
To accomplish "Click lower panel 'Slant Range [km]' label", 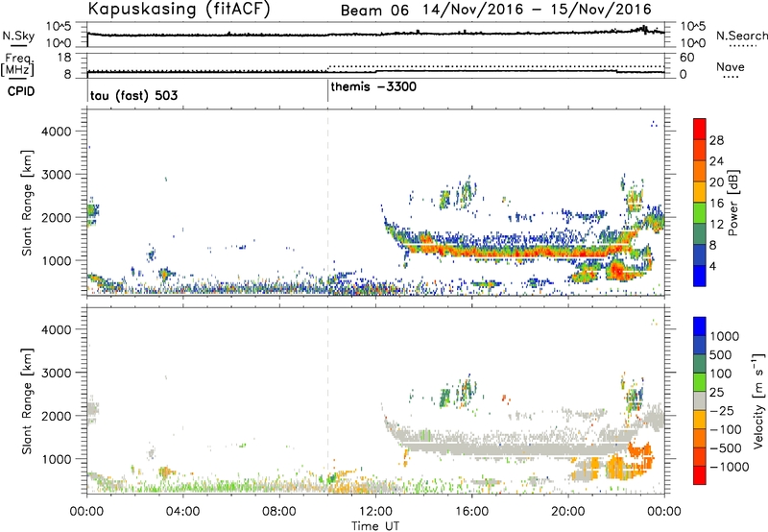I will coord(27,401).
